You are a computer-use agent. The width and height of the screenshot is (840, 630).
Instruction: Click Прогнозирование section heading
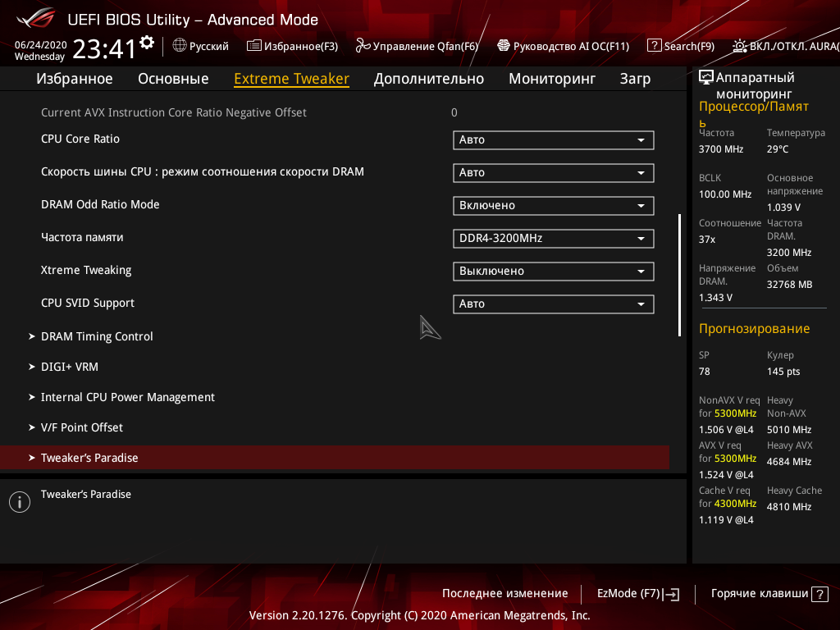[x=754, y=328]
